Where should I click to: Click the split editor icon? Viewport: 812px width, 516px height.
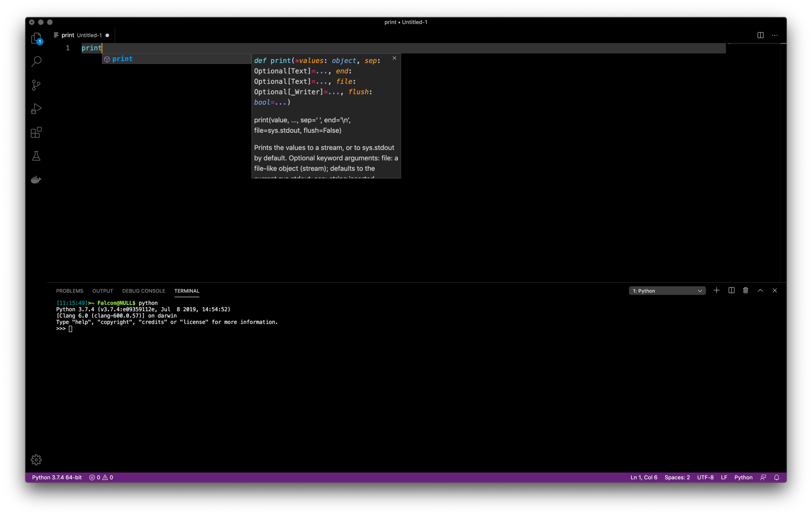(x=760, y=35)
